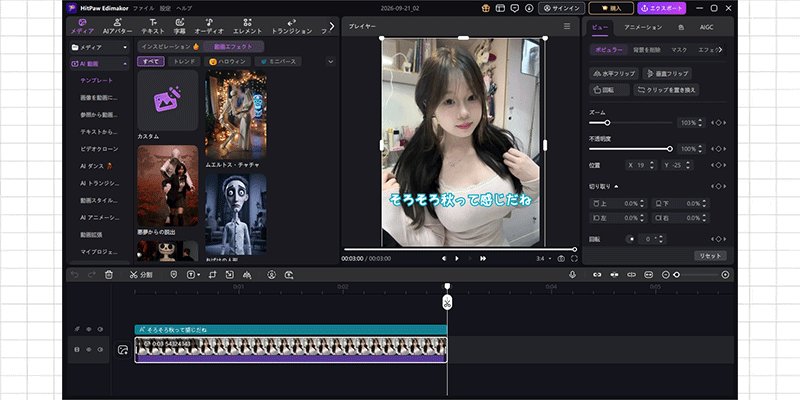The image size is (800, 400).
Task: Open the エレメント tool
Action: click(x=247, y=27)
